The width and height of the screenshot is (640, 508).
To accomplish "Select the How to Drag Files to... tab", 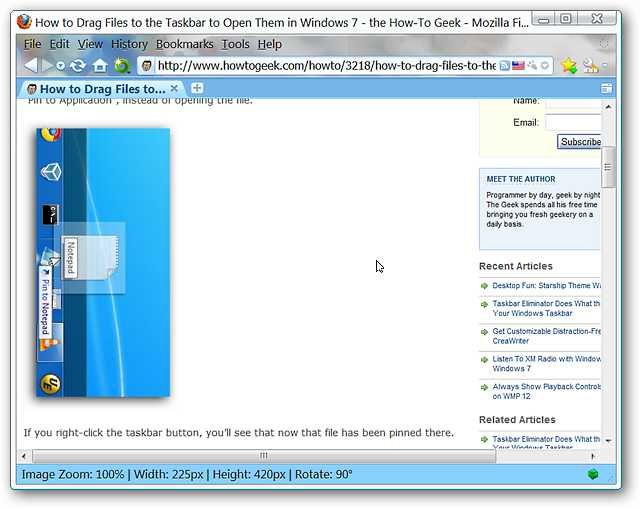I will point(100,89).
